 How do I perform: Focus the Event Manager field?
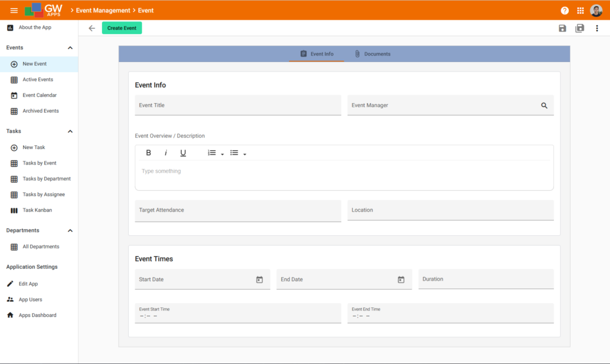(x=450, y=105)
